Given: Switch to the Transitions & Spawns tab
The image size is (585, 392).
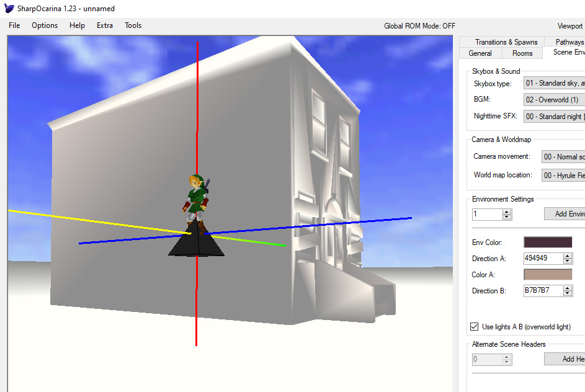Looking at the screenshot, I should (502, 42).
